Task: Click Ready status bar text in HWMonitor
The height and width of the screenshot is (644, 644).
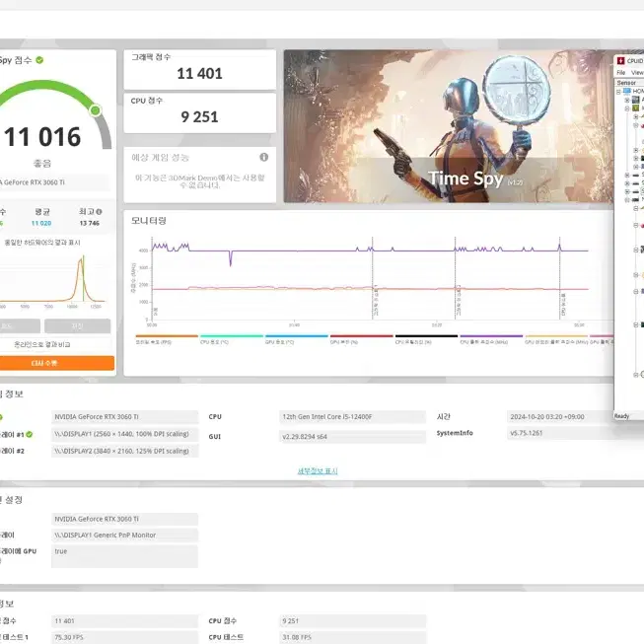Action: 622,416
